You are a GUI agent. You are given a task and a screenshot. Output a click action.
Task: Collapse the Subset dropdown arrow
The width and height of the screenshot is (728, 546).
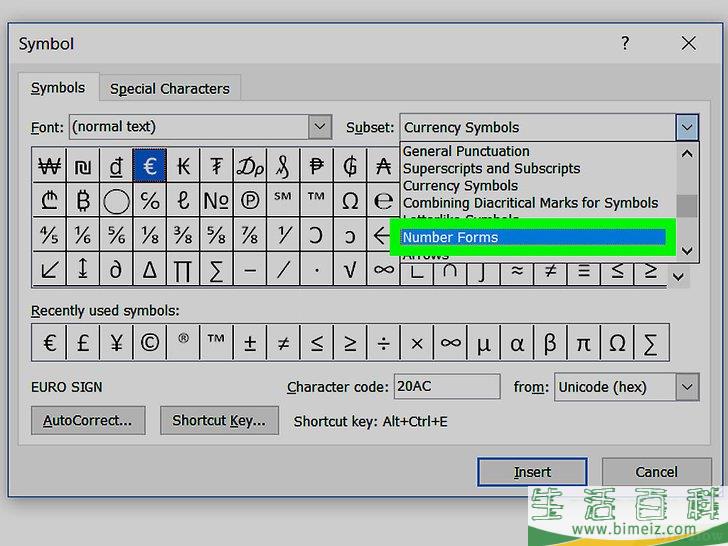point(686,127)
